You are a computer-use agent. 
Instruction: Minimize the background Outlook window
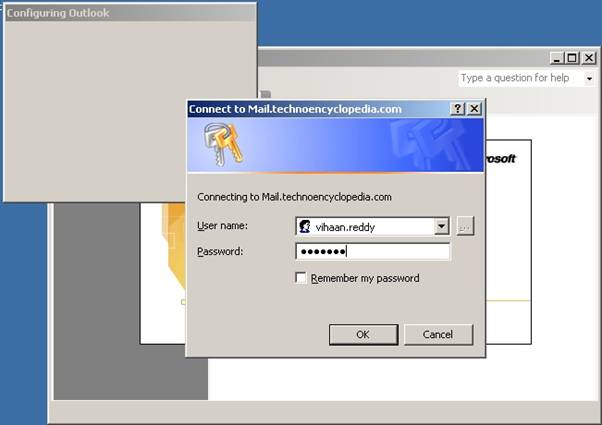[556, 58]
